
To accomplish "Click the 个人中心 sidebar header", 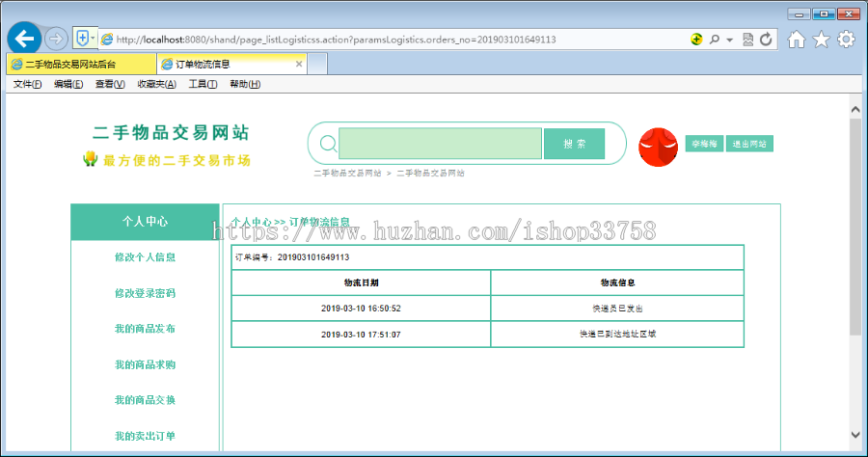I will click(145, 222).
